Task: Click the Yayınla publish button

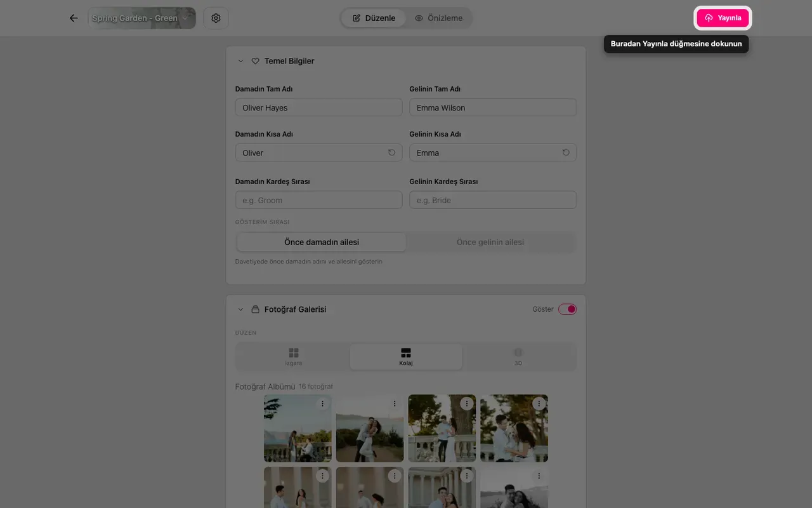Action: tap(723, 18)
